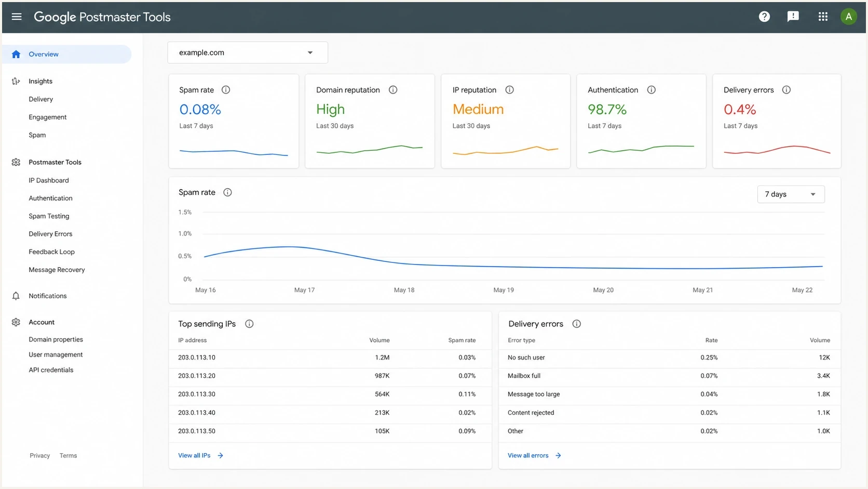The image size is (868, 489).
Task: Open the account avatar A
Action: point(849,17)
